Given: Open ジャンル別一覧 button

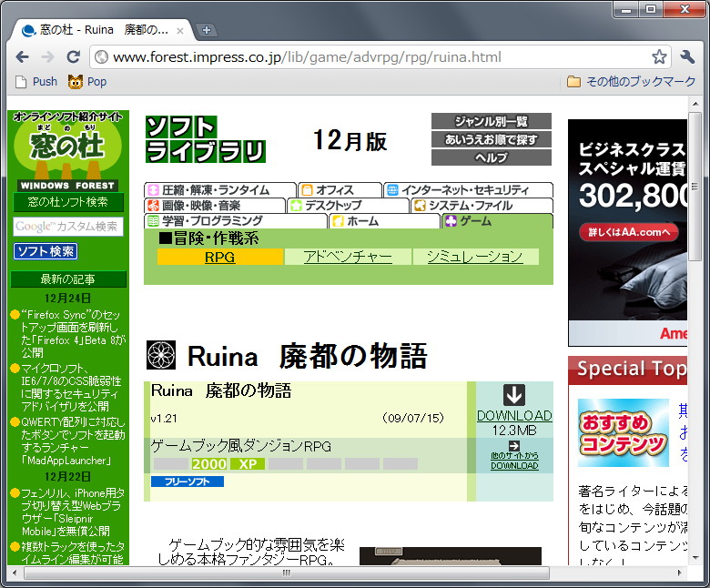Looking at the screenshot, I should pyautogui.click(x=492, y=121).
